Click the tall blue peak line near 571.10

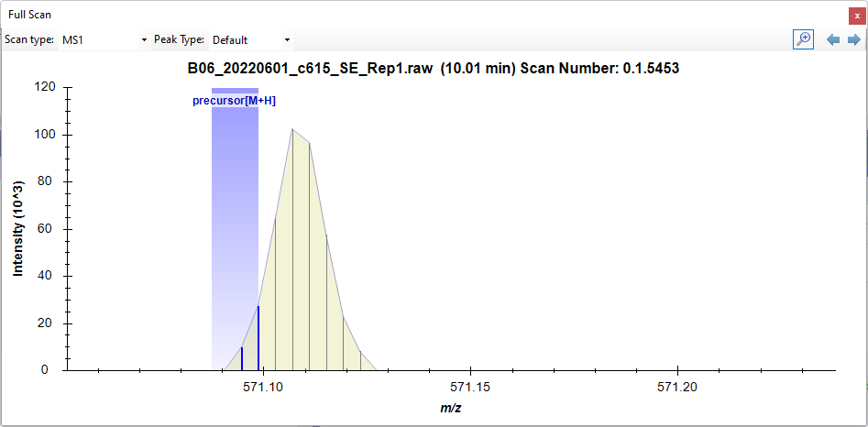[x=258, y=339]
